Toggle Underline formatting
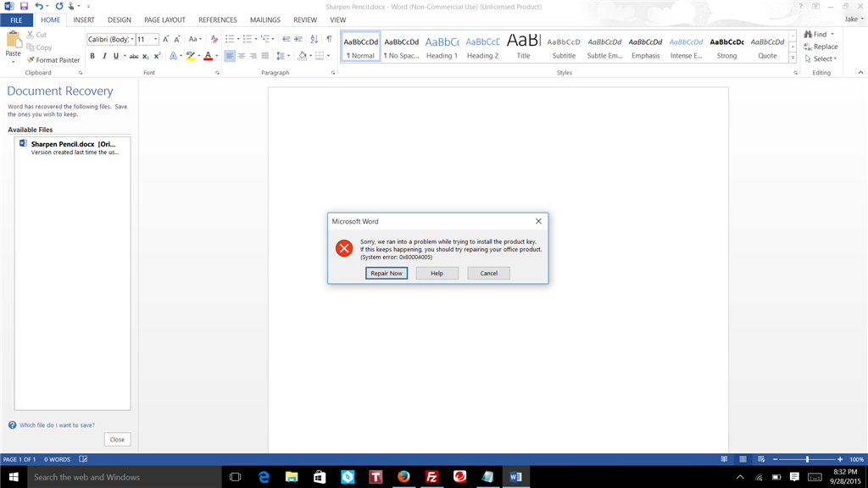 tap(115, 56)
